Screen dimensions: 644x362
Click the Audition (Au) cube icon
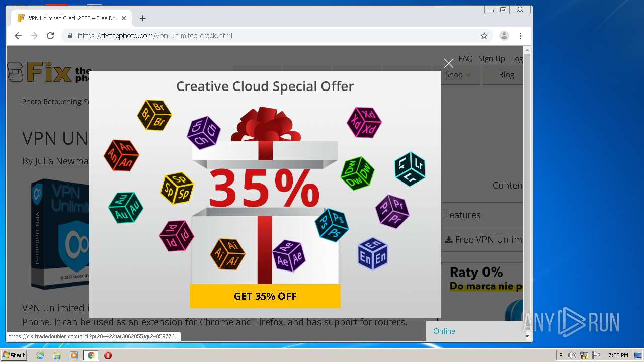pyautogui.click(x=125, y=207)
